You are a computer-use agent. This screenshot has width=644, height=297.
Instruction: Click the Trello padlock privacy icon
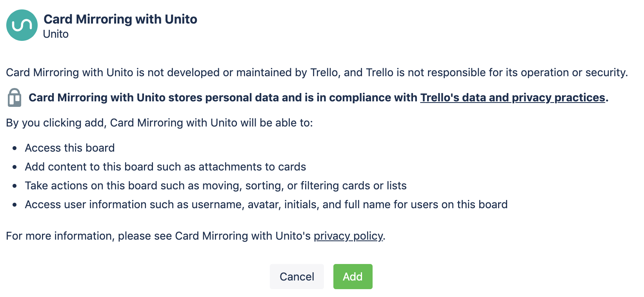click(15, 97)
